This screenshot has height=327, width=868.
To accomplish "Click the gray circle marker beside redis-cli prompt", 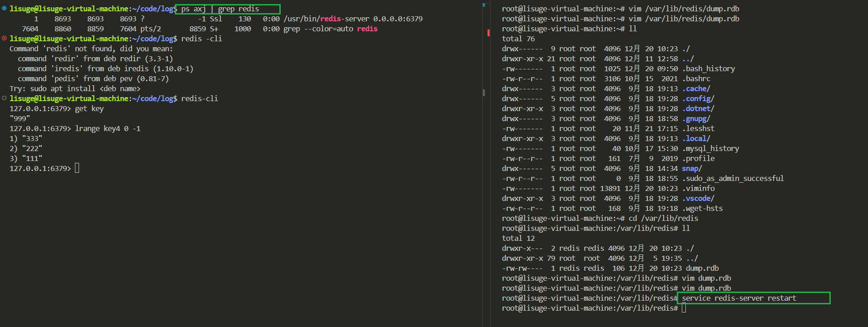I will pyautogui.click(x=4, y=98).
